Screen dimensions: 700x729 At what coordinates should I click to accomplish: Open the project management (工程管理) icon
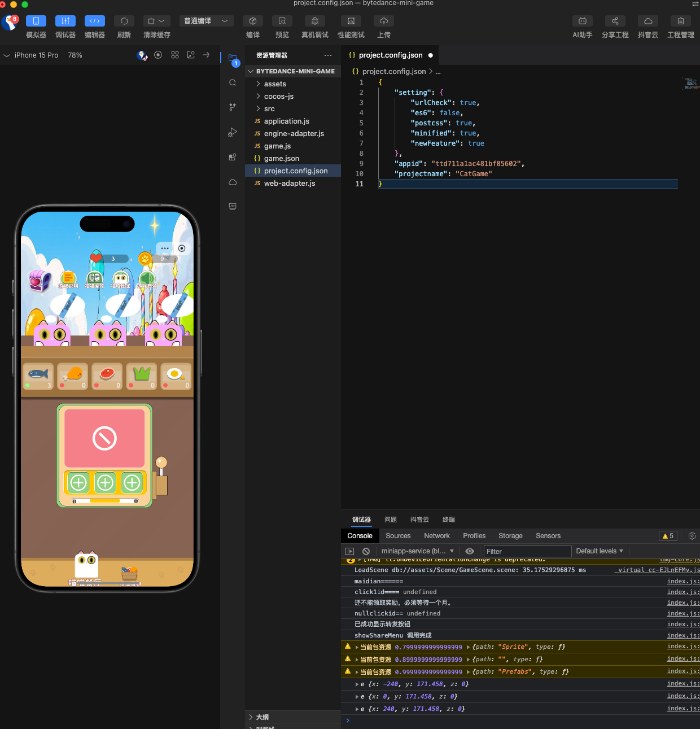click(x=681, y=21)
